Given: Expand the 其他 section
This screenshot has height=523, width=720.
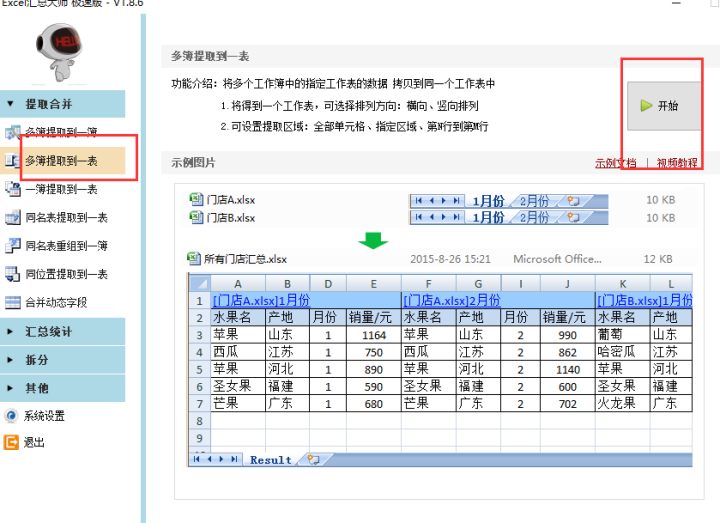Looking at the screenshot, I should click(x=62, y=388).
